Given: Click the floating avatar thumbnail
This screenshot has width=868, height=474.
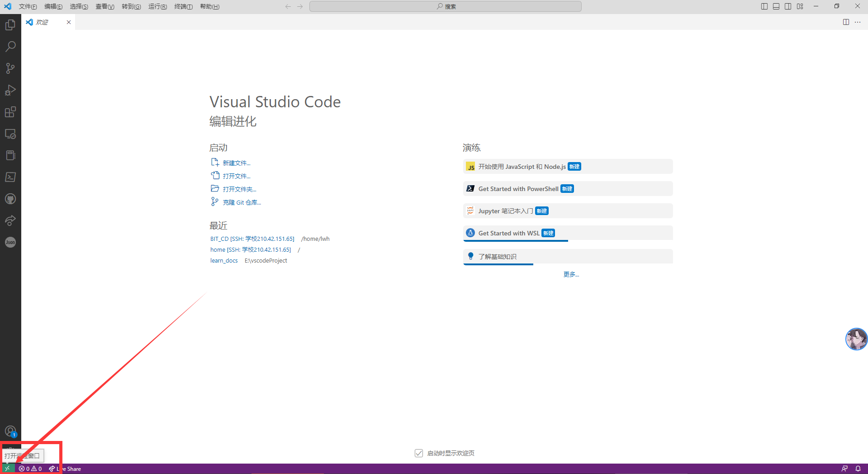Looking at the screenshot, I should point(856,339).
